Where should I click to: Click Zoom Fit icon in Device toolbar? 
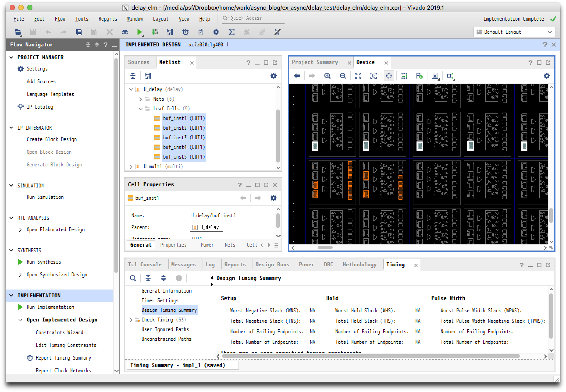pos(358,76)
